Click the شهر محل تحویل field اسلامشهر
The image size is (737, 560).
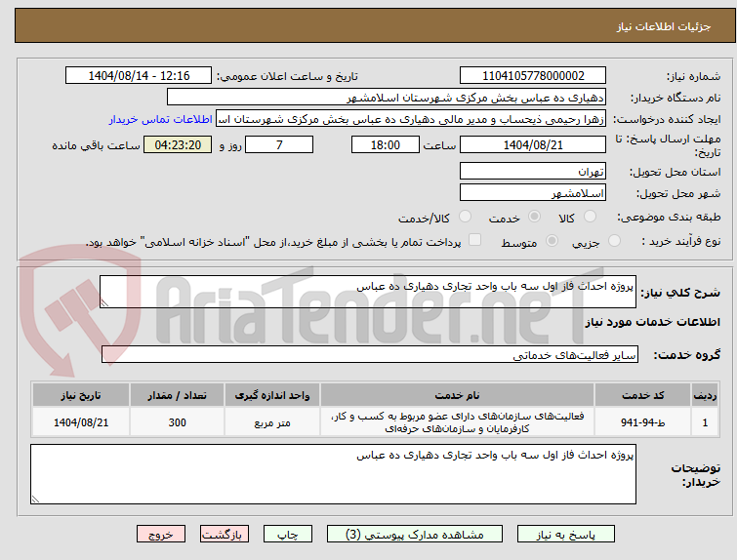pos(533,192)
